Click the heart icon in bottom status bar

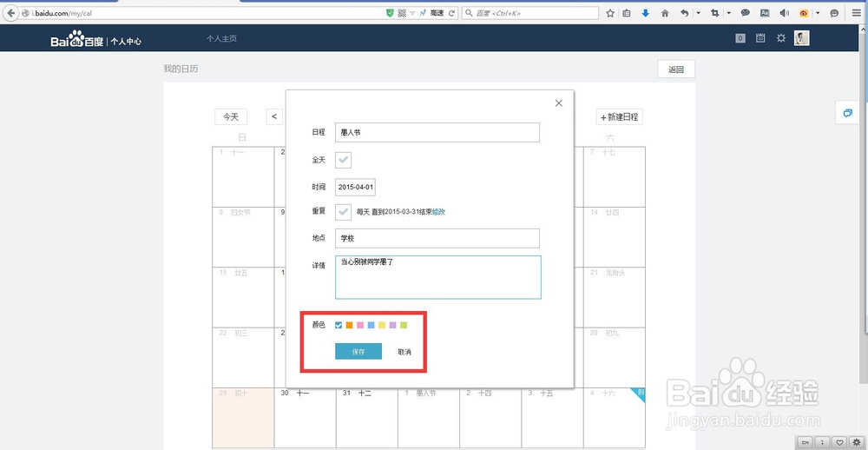pyautogui.click(x=840, y=442)
